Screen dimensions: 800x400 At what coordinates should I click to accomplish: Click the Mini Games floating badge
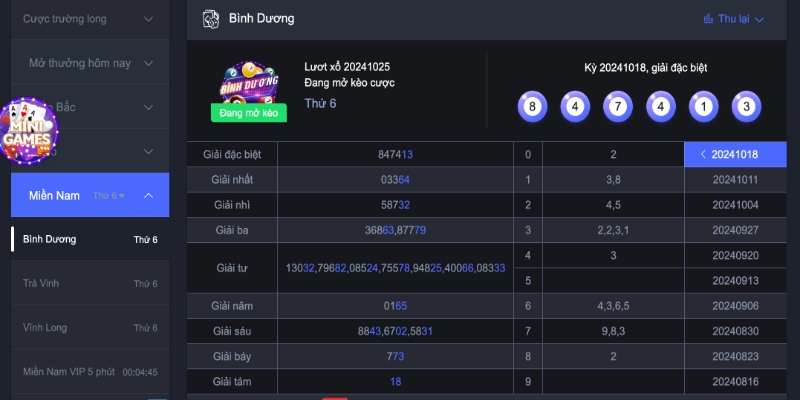pyautogui.click(x=29, y=131)
